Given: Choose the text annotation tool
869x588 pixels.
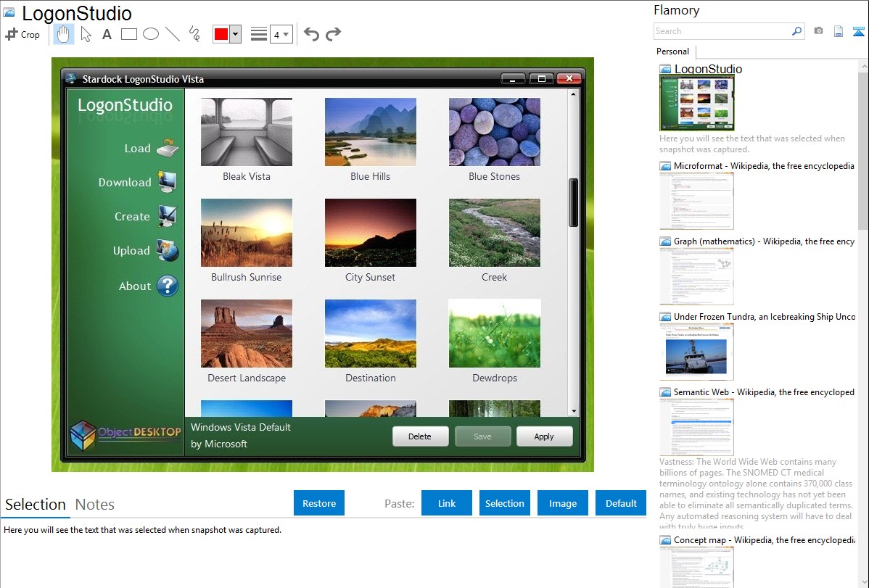Looking at the screenshot, I should pos(107,34).
